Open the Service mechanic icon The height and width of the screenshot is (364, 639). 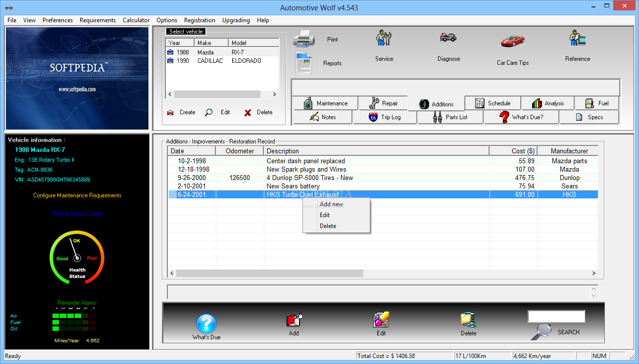[x=384, y=39]
